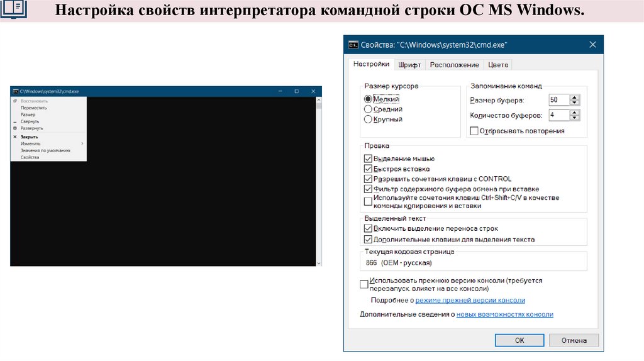Switch to the Настройки tab
Screen dimensions: 644x361
pyautogui.click(x=371, y=64)
